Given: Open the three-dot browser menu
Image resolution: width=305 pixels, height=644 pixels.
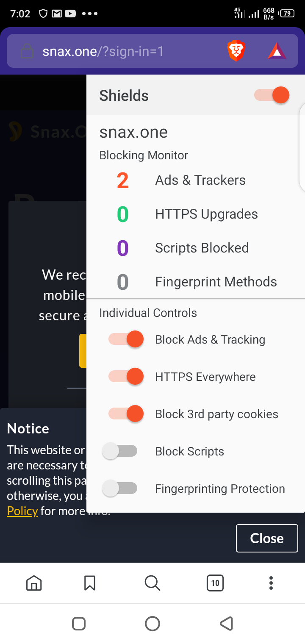Looking at the screenshot, I should 271,583.
